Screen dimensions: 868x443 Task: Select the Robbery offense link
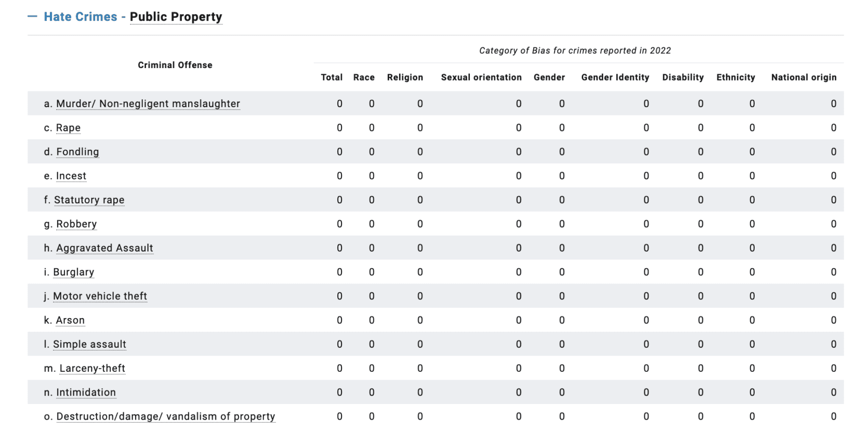[76, 224]
